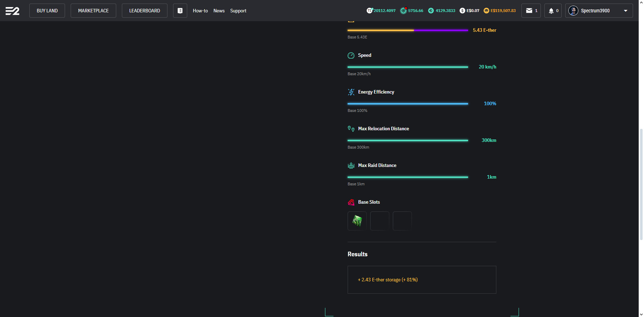Click the page vertical scrollbar thumb
The height and width of the screenshot is (317, 644).
641,184
